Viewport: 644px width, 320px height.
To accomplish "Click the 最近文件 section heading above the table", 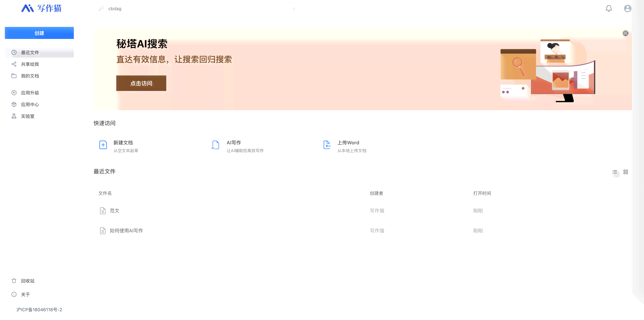I will [x=105, y=172].
